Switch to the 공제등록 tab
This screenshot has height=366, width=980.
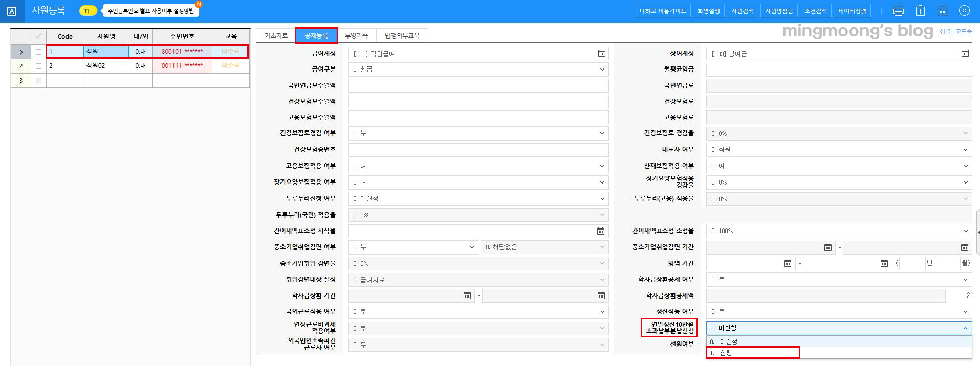tap(316, 36)
